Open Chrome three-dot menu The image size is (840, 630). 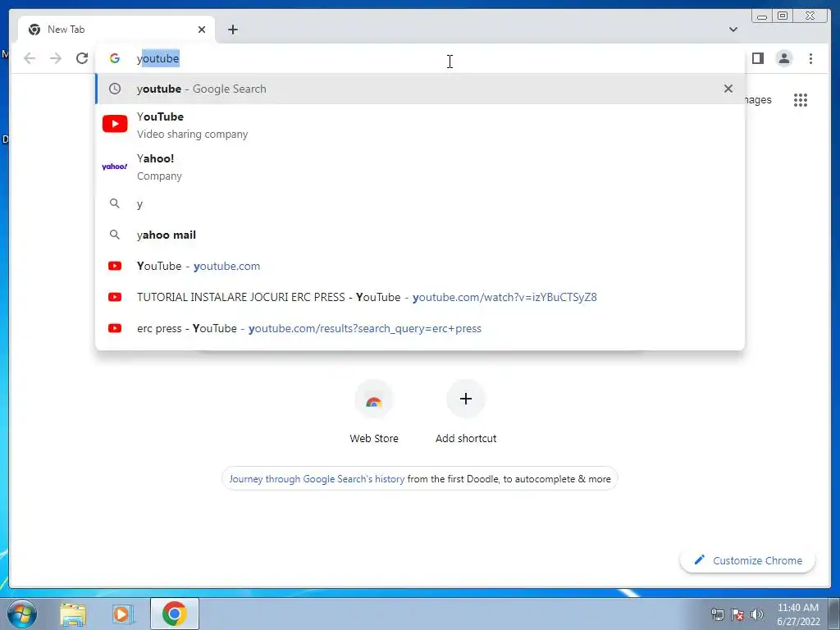click(810, 58)
